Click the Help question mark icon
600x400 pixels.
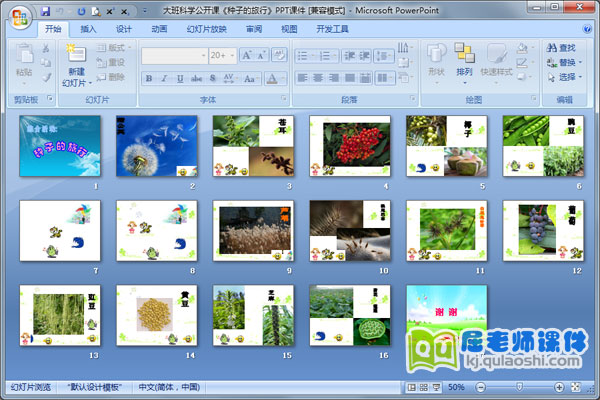(587, 29)
